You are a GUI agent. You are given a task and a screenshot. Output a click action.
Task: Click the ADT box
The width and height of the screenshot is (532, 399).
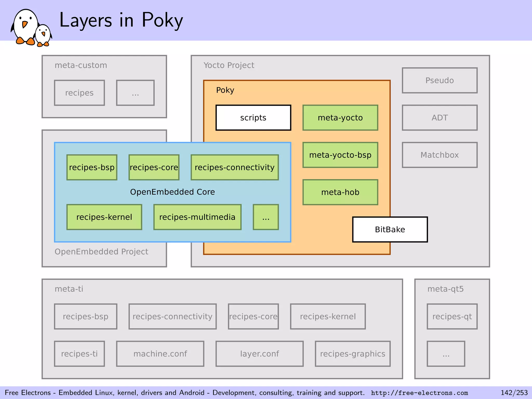tap(440, 118)
